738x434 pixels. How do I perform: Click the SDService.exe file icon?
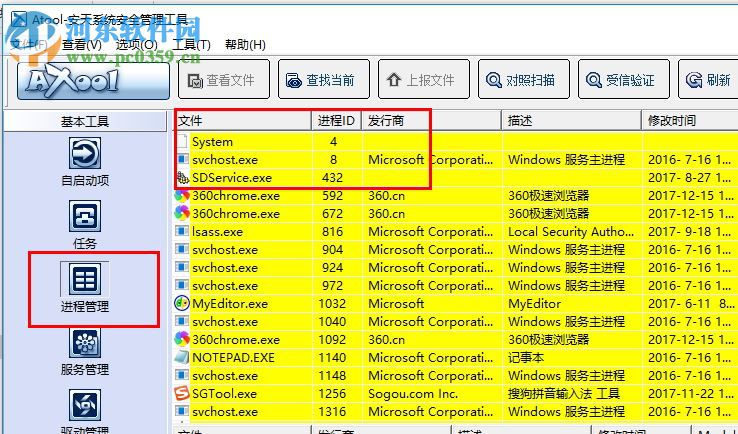(182, 178)
